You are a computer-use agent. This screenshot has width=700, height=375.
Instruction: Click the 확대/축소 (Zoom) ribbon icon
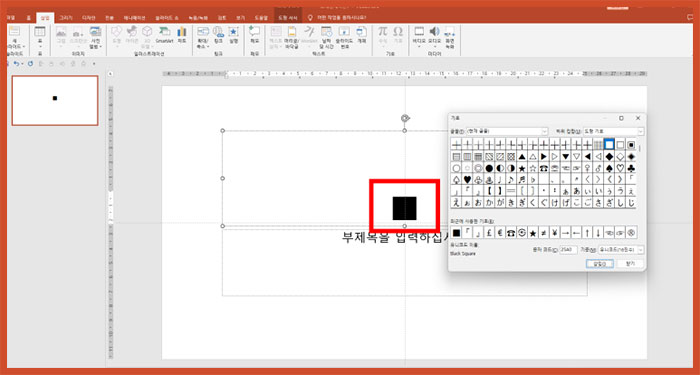[x=203, y=31]
